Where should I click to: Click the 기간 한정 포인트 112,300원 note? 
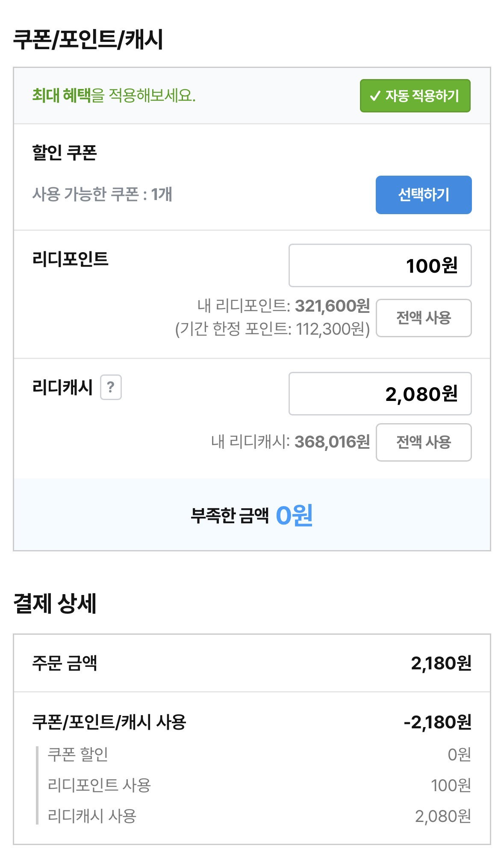point(272,329)
